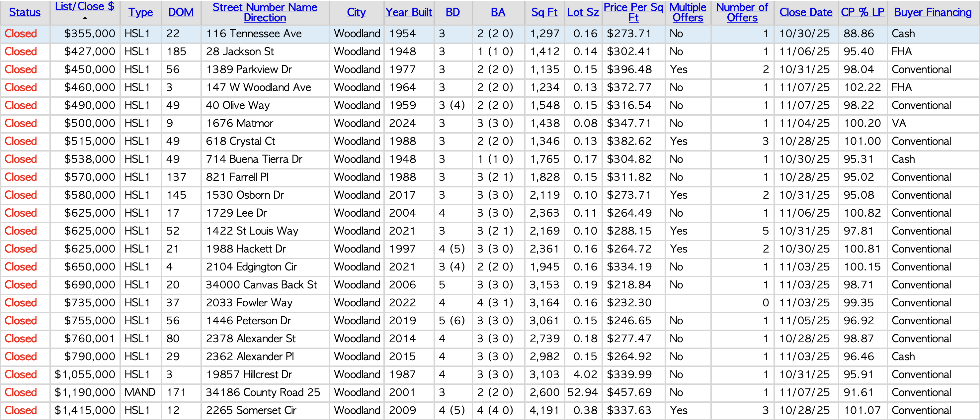Sort by Close Date header
The height and width of the screenshot is (420, 980).
click(x=806, y=12)
